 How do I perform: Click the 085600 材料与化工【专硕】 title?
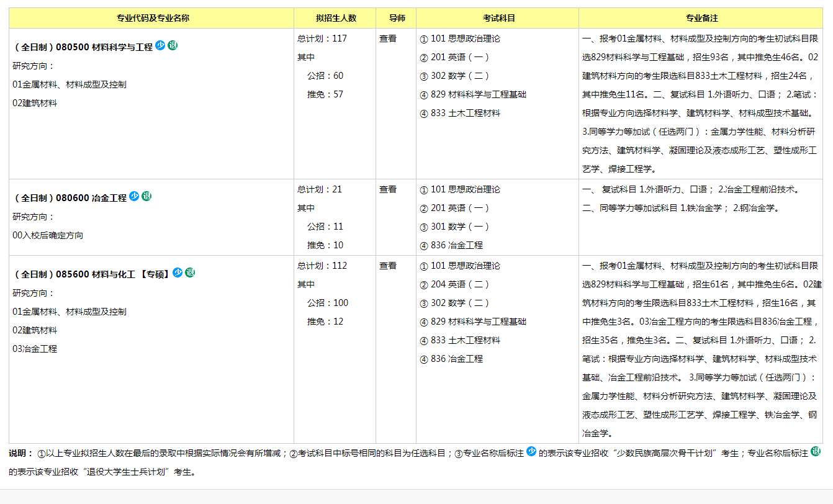92,274
